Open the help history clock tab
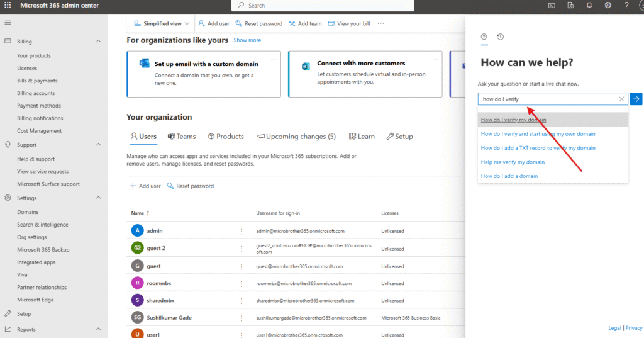Viewport: 644px width, 338px height. (x=500, y=37)
